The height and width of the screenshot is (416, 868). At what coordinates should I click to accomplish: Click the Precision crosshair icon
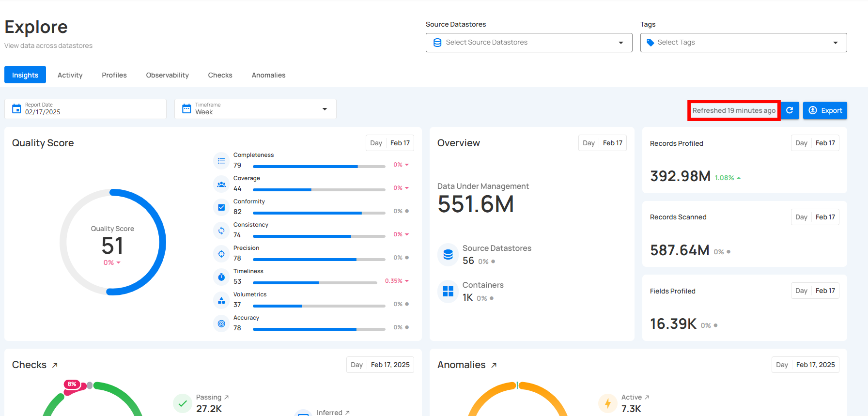pos(221,254)
